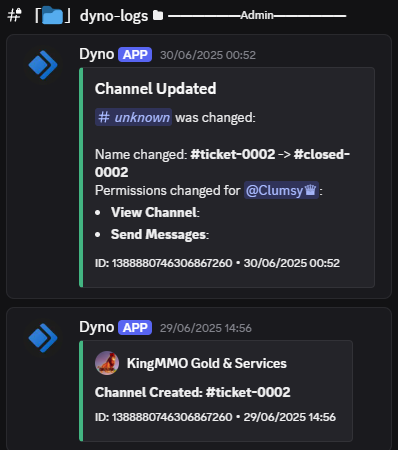The width and height of the screenshot is (398, 450).
Task: Click the KingMMO Gold & Services lion avatar
Action: [x=107, y=363]
